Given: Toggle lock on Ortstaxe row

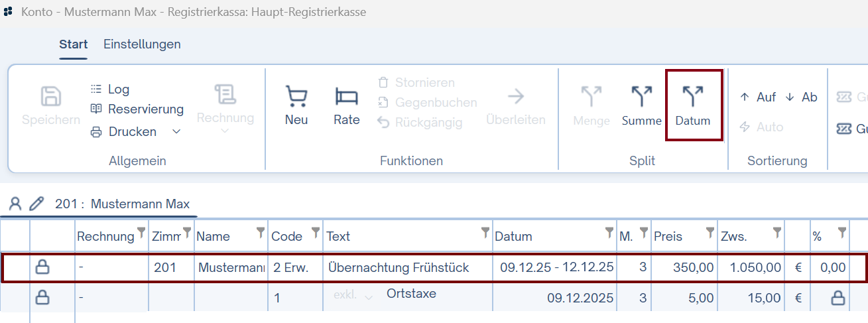Looking at the screenshot, I should (x=42, y=298).
